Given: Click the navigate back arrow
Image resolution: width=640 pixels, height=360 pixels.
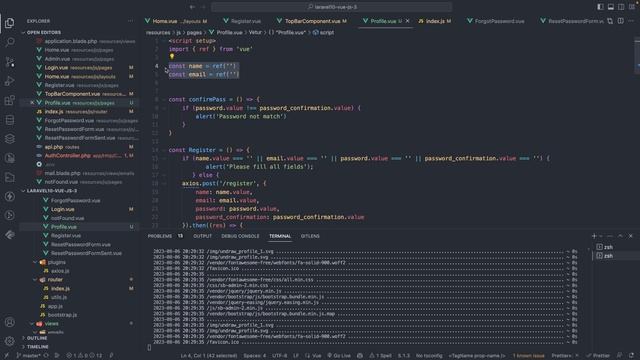Looking at the screenshot, I should (x=192, y=7).
